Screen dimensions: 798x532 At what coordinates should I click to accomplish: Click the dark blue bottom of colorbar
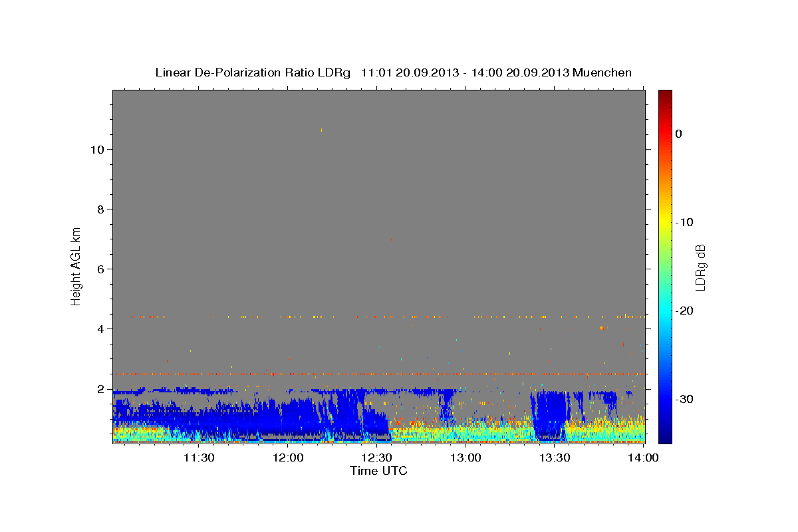click(x=665, y=438)
